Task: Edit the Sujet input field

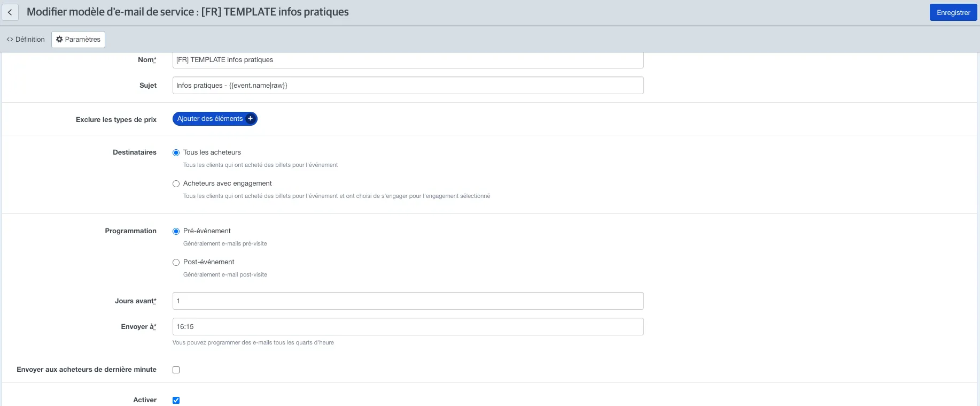Action: 408,86
